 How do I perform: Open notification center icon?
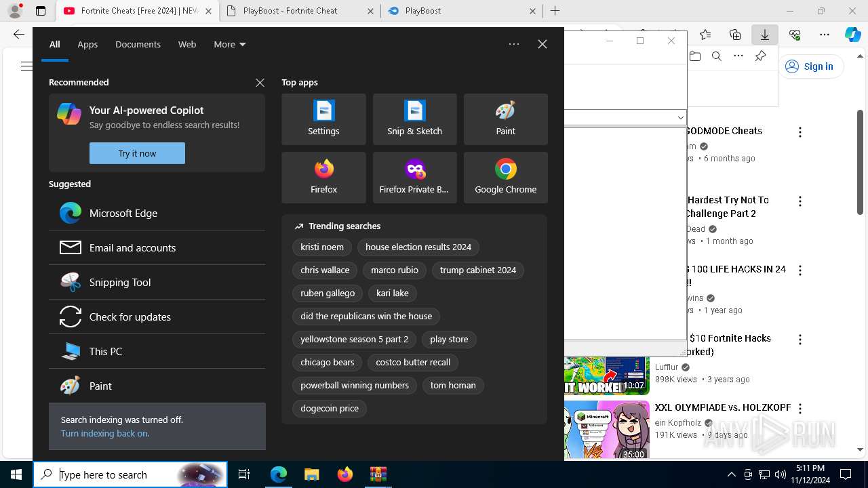846,474
